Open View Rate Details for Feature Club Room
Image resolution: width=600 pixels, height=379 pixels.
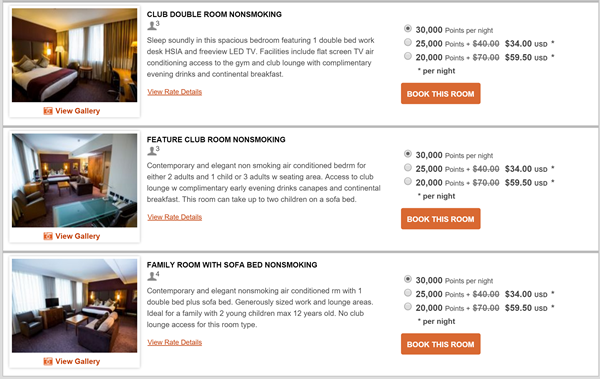[174, 217]
